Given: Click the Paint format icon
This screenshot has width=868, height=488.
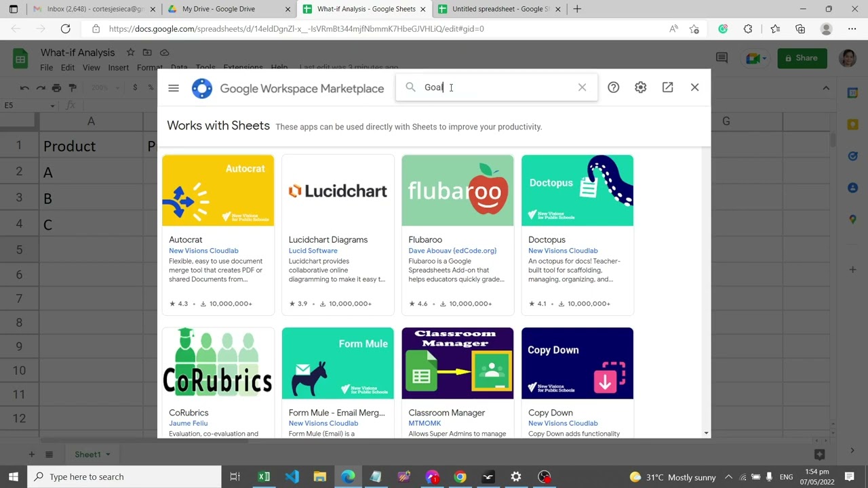Looking at the screenshot, I should click(x=73, y=87).
